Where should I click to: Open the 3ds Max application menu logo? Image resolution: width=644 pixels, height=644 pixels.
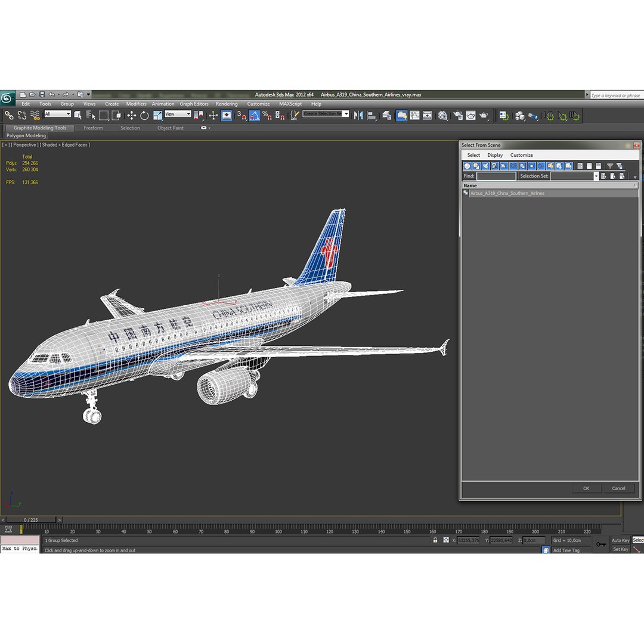(x=7, y=98)
